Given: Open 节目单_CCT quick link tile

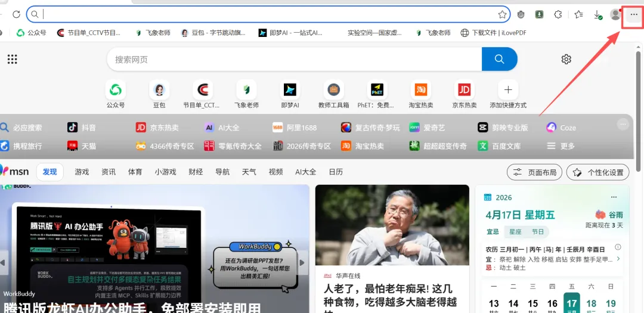Looking at the screenshot, I should (202, 94).
